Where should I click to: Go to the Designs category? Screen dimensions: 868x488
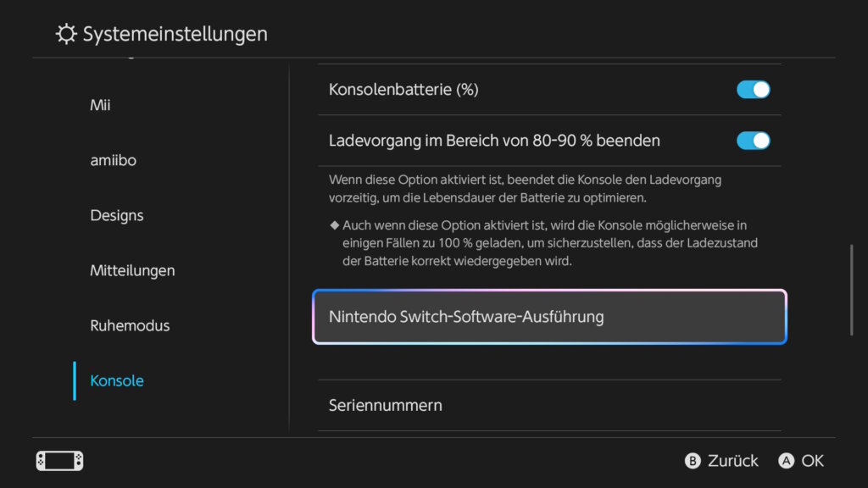click(117, 215)
